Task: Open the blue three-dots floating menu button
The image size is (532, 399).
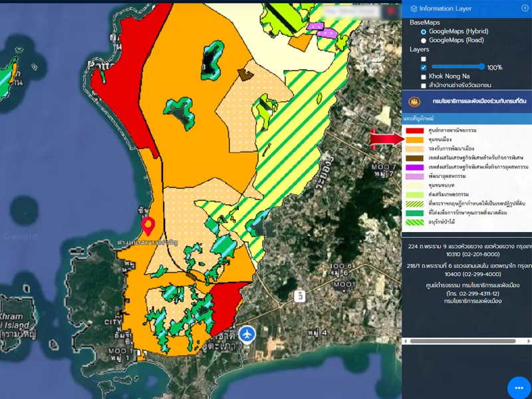Action: (519, 388)
